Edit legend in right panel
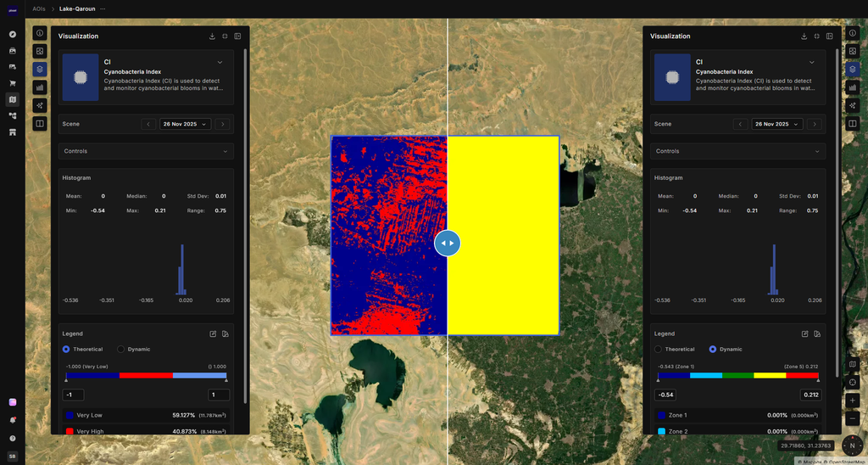This screenshot has height=465, width=868. coord(805,333)
